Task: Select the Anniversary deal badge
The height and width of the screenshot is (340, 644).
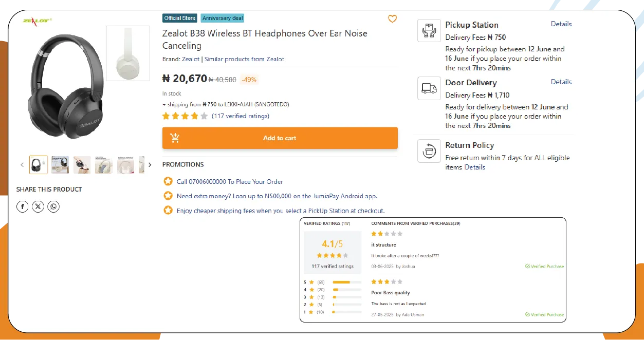Action: 222,17
